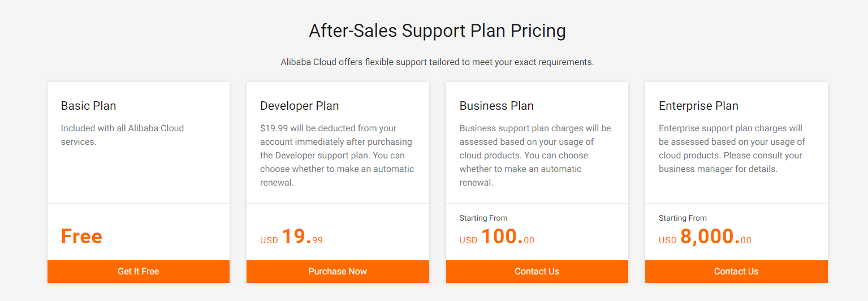Select the Enterprise Plan heading
The width and height of the screenshot is (868, 301).
coord(698,106)
